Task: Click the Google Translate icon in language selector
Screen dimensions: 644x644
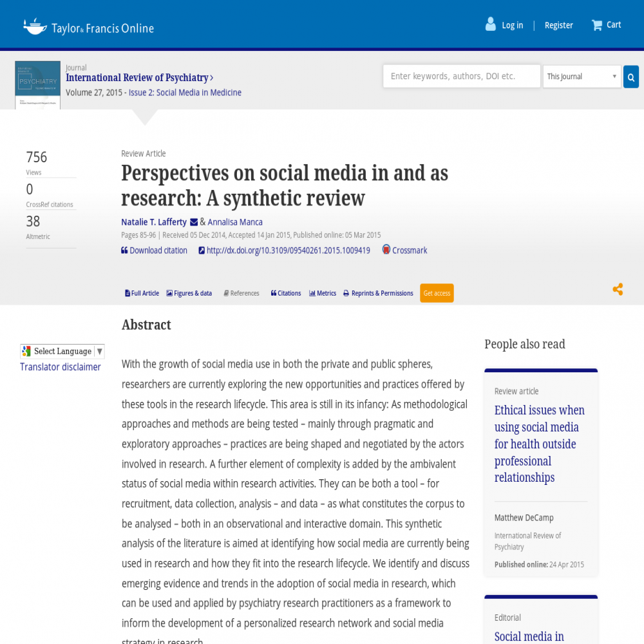Action: [x=26, y=351]
